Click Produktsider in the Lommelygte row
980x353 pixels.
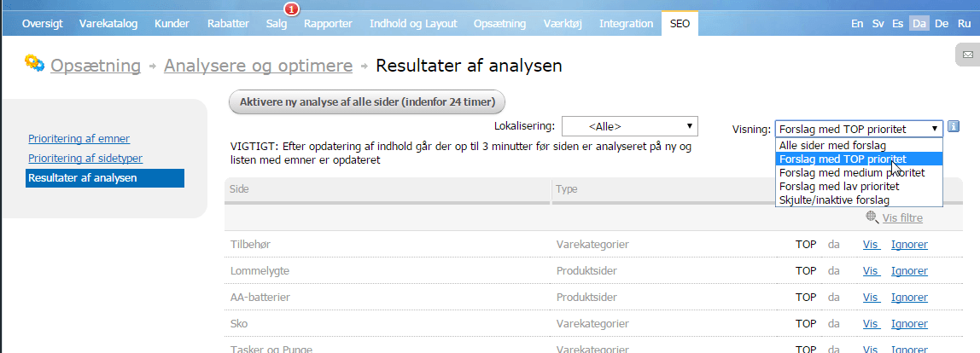[586, 271]
